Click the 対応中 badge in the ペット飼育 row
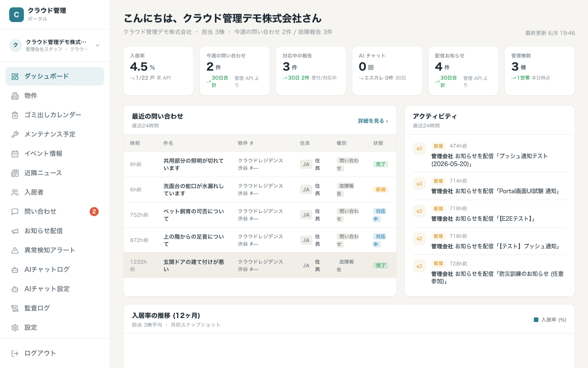588x368 pixels. (x=379, y=215)
